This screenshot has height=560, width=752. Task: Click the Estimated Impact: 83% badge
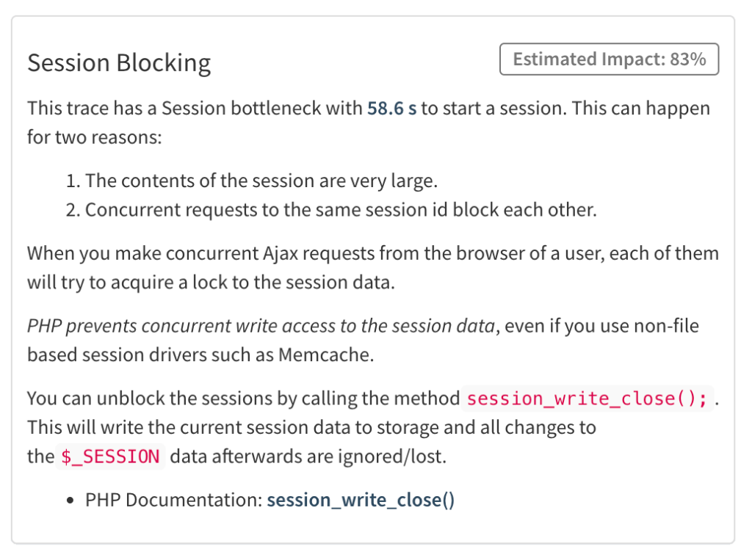point(609,59)
